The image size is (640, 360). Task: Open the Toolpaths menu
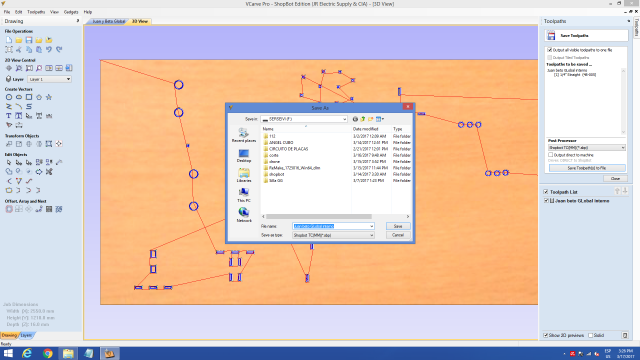click(x=36, y=12)
